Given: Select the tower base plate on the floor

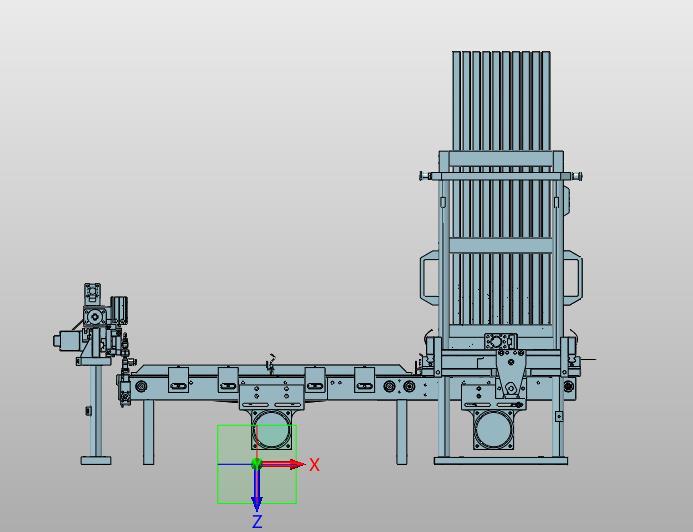Looking at the screenshot, I should (x=501, y=461).
